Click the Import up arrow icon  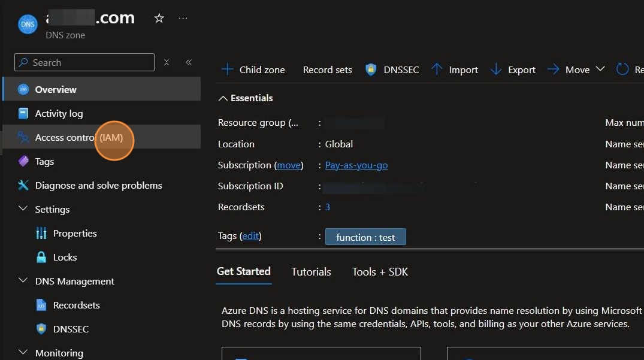(437, 69)
